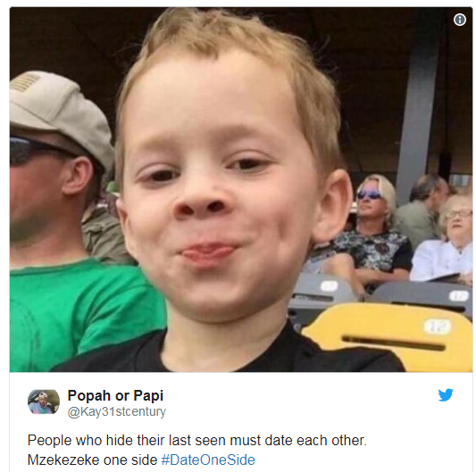The height and width of the screenshot is (472, 476).
Task: Open the Popah or Papi profile avatar
Action: pos(44,402)
